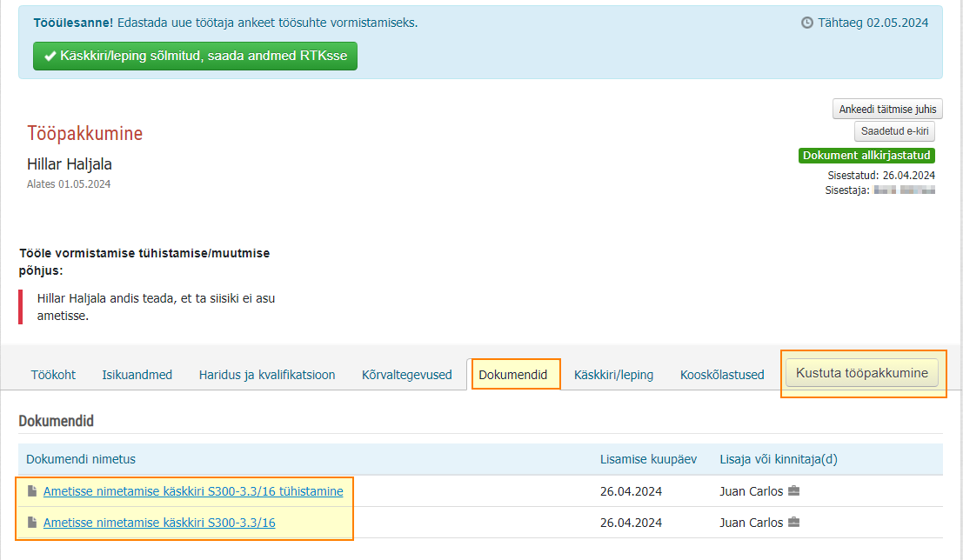Switch to Käskkiri/leping tab

coord(613,375)
